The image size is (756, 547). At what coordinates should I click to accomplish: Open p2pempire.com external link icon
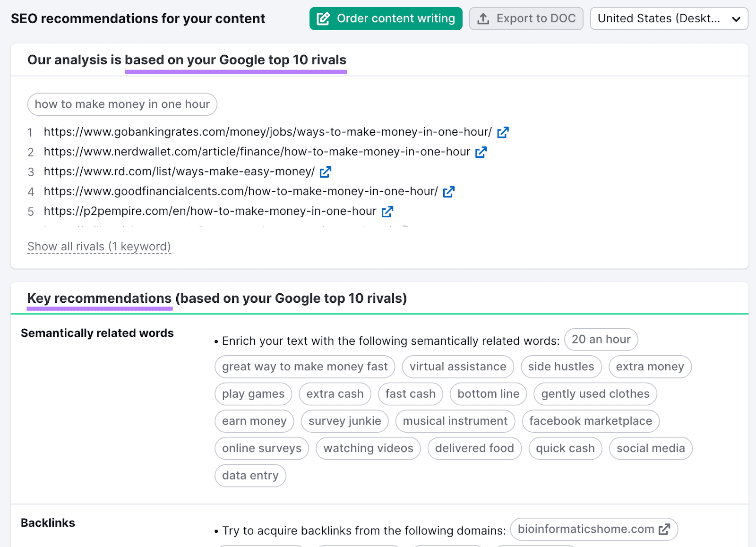coord(387,212)
